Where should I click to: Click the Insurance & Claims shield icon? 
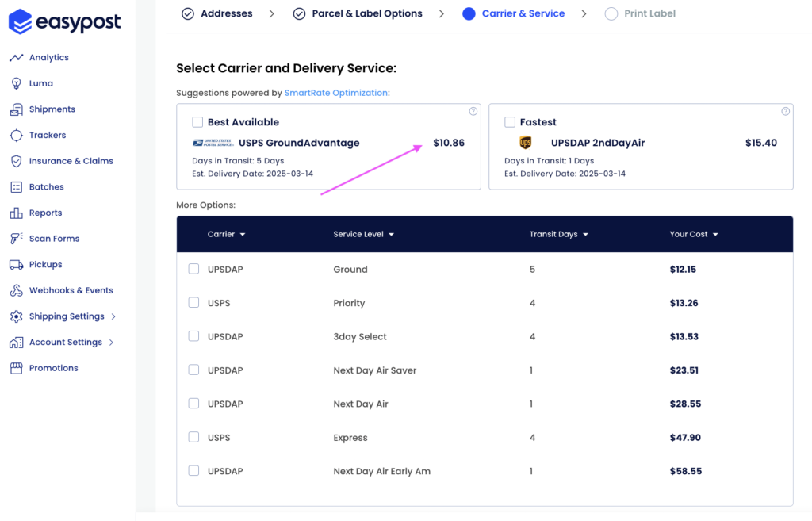tap(16, 161)
